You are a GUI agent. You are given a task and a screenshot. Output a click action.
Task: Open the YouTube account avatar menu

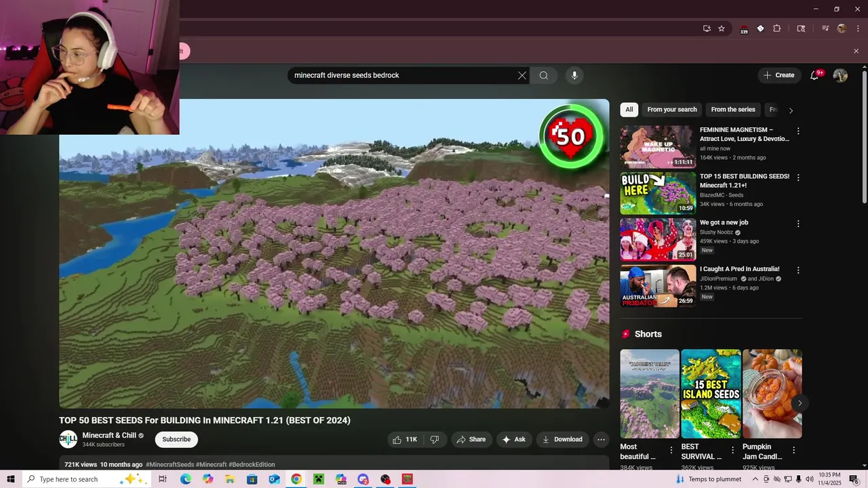coord(840,75)
